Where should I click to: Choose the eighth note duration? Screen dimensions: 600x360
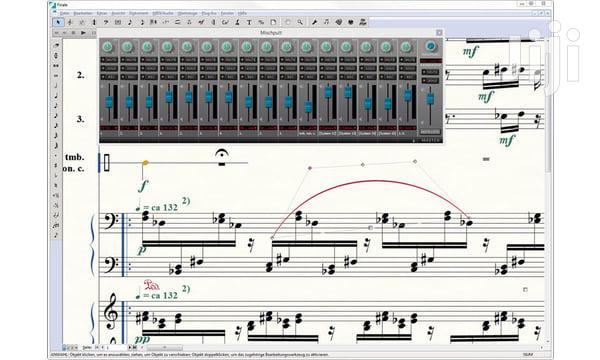pos(56,105)
